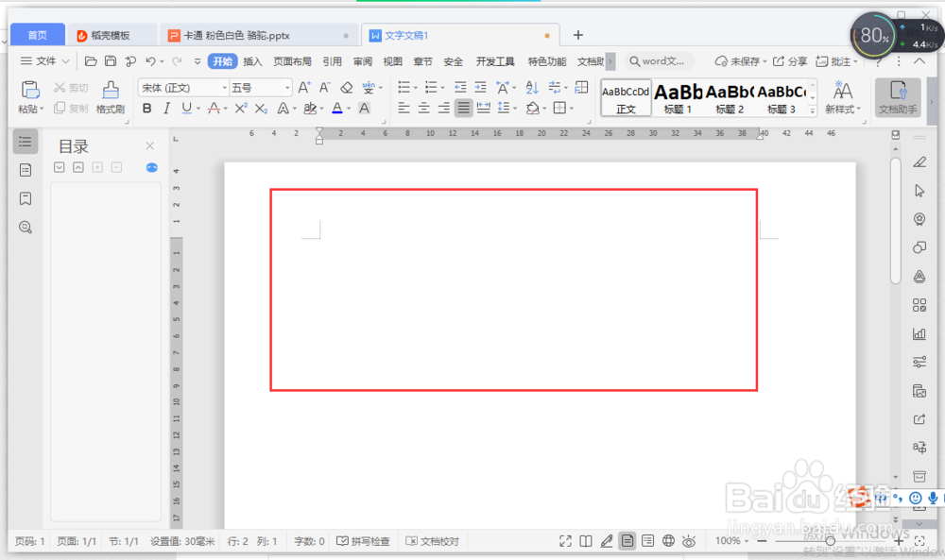Open the zoom level 100% dropdown
Viewport: 945px width, 560px height.
pyautogui.click(x=732, y=541)
